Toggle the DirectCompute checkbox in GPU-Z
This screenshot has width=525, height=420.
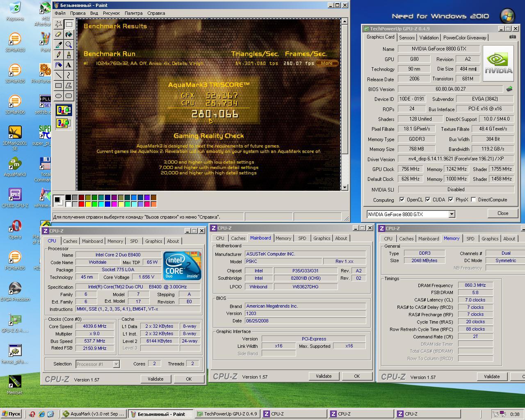tap(474, 200)
